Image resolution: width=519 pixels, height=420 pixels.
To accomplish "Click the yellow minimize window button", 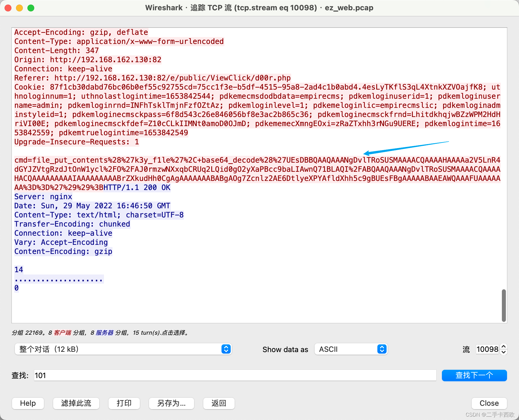I will click(x=19, y=8).
